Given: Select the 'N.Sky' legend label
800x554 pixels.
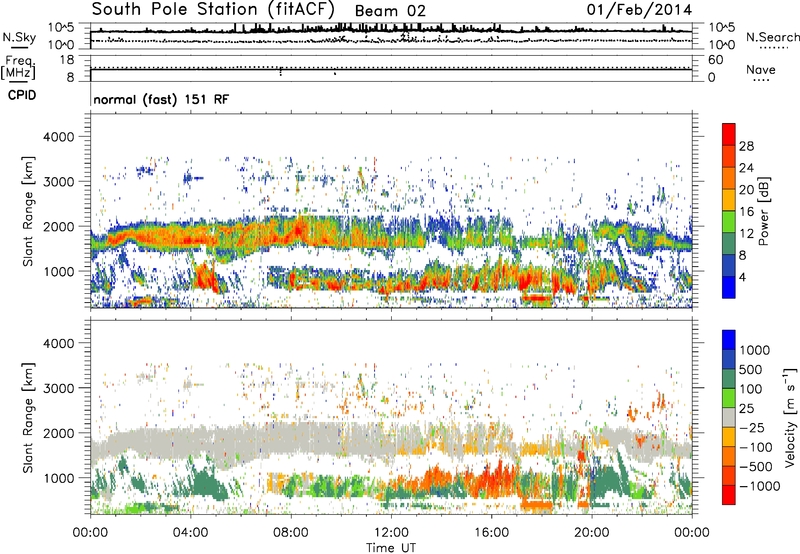Looking at the screenshot, I should pos(19,37).
